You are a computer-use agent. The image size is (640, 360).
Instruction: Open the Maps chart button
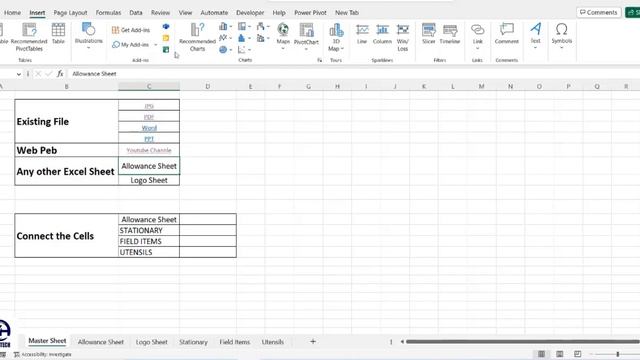pyautogui.click(x=283, y=36)
